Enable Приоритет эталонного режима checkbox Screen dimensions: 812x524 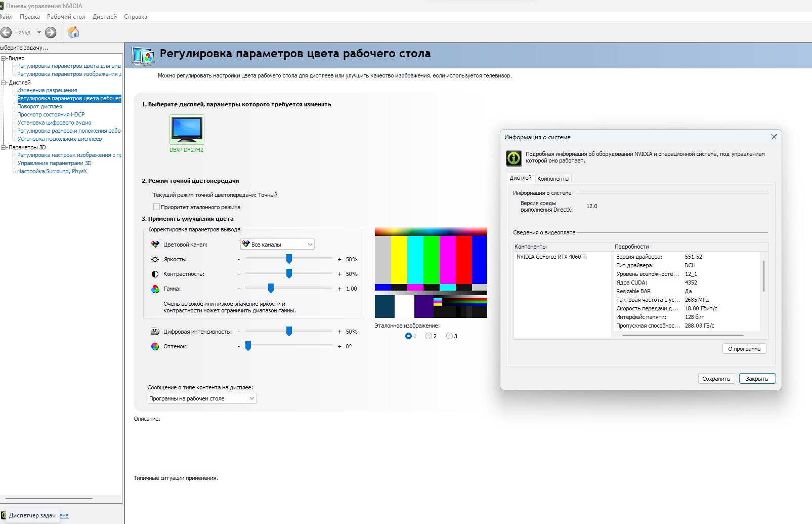(x=156, y=207)
